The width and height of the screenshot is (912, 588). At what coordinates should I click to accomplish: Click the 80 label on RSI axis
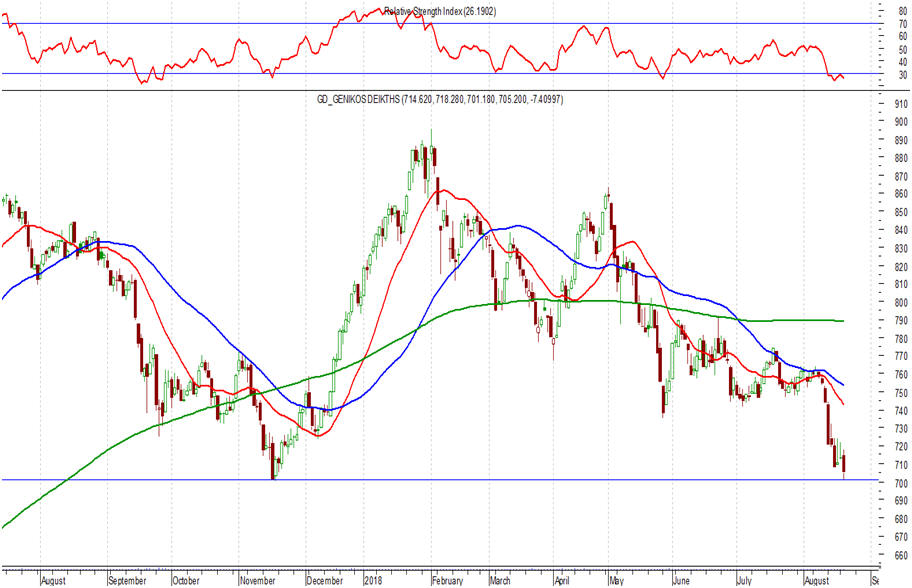903,11
